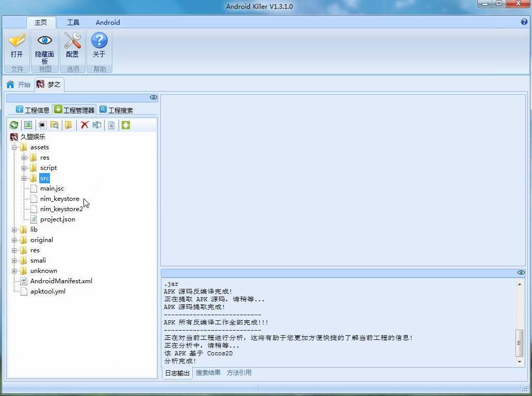This screenshot has width=532, height=396.
Task: Switch to the 工程搜索 tab
Action: (117, 110)
